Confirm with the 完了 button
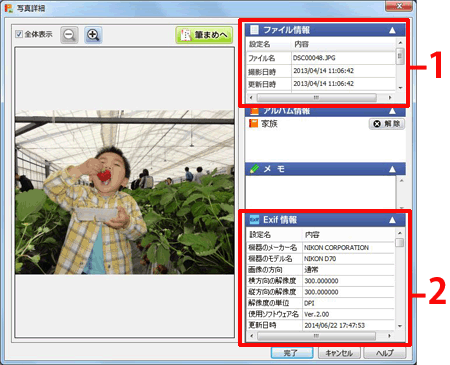 pyautogui.click(x=292, y=353)
